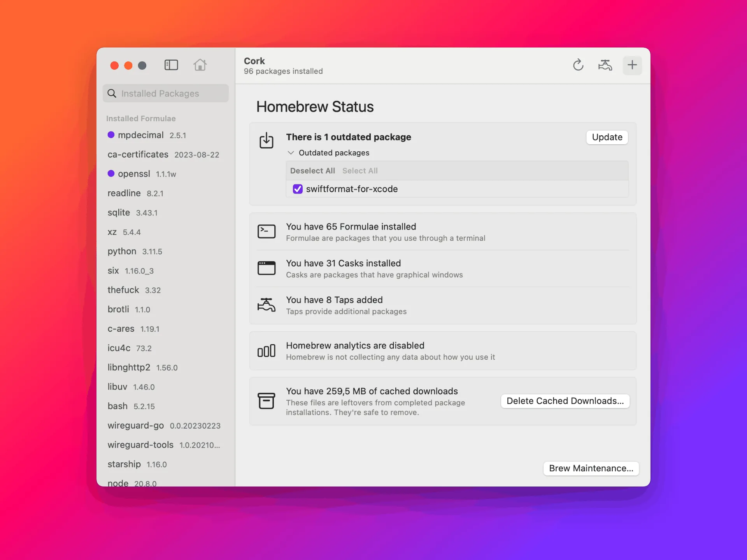The height and width of the screenshot is (560, 747).
Task: Toggle the sidebar visibility icon
Action: point(171,65)
